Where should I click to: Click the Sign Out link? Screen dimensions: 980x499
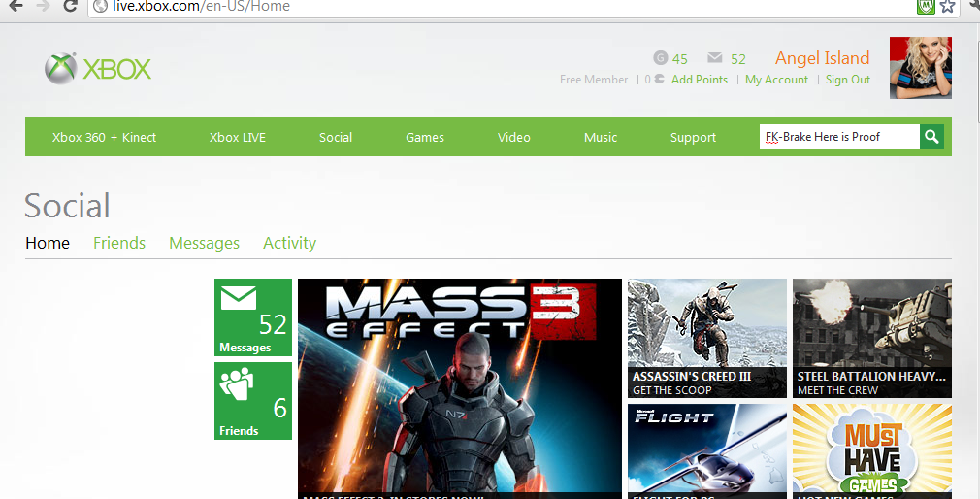point(847,80)
